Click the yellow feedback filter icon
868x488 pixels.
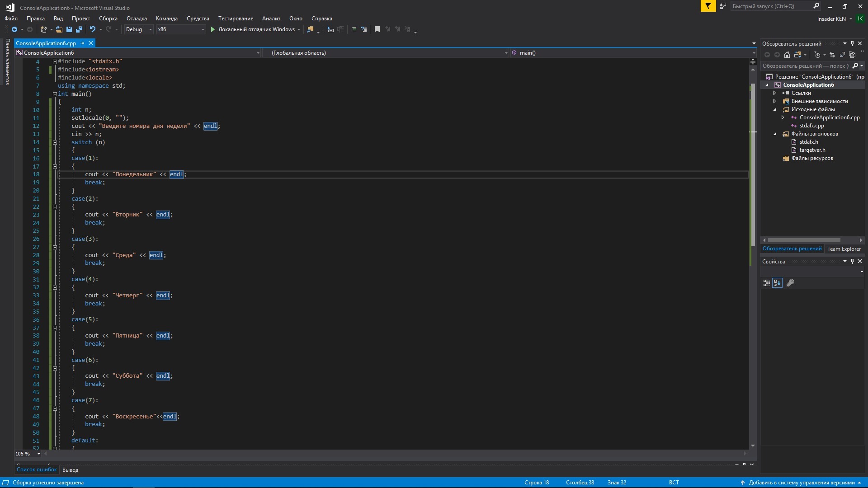708,6
